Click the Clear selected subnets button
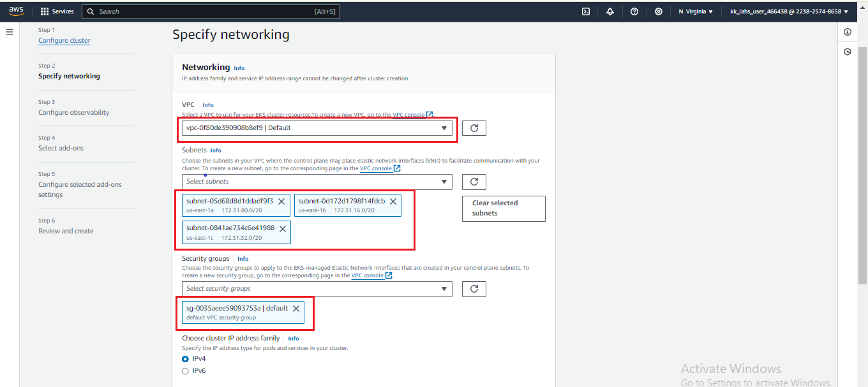Viewport: 868px width, 387px height. coord(503,208)
